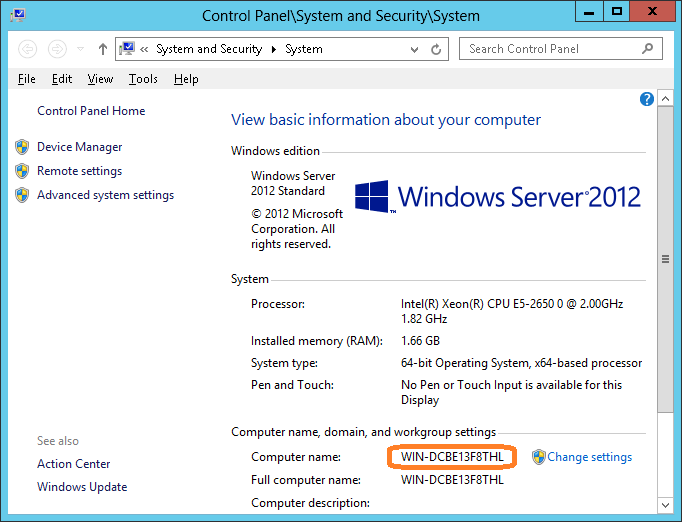
Task: Maximize the System window
Action: [616, 11]
